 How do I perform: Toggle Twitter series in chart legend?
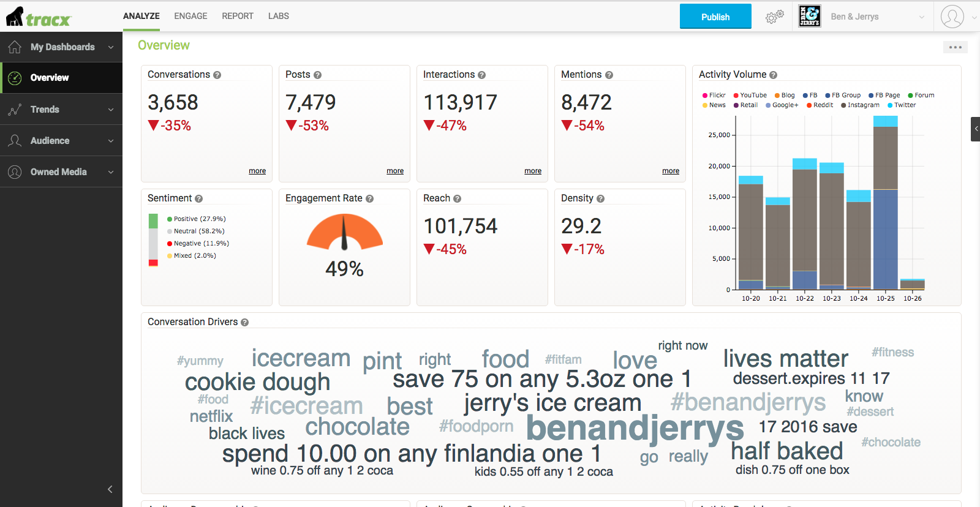902,105
